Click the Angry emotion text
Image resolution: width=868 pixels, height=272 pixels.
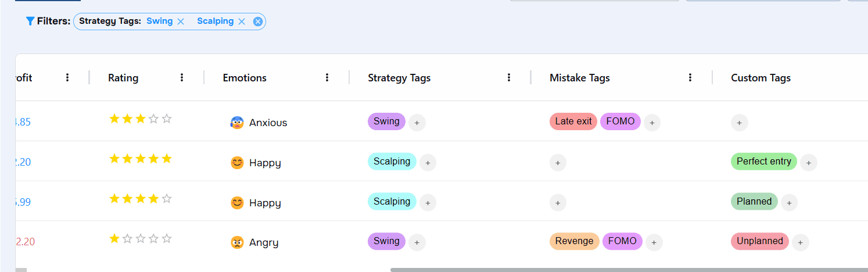click(x=264, y=242)
